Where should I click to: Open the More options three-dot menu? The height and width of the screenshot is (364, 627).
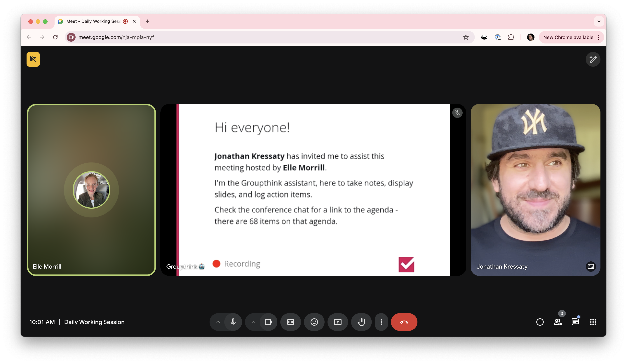tap(381, 322)
